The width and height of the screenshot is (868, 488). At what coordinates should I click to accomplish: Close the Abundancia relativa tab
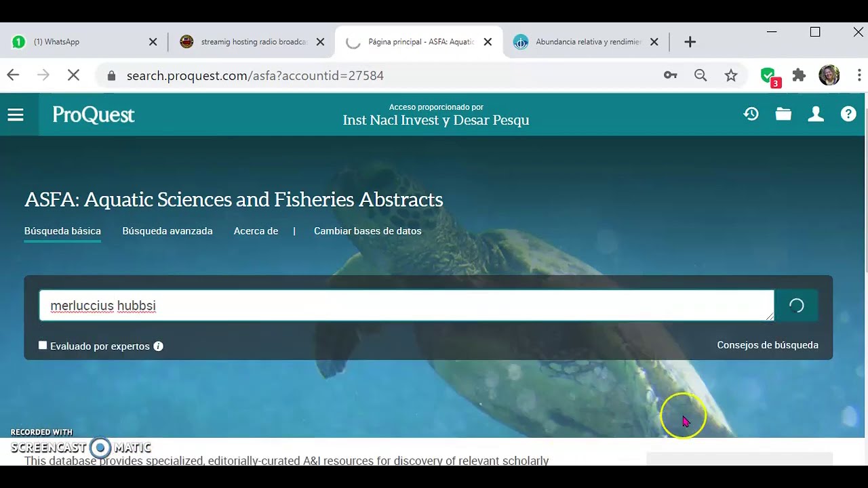(x=654, y=42)
